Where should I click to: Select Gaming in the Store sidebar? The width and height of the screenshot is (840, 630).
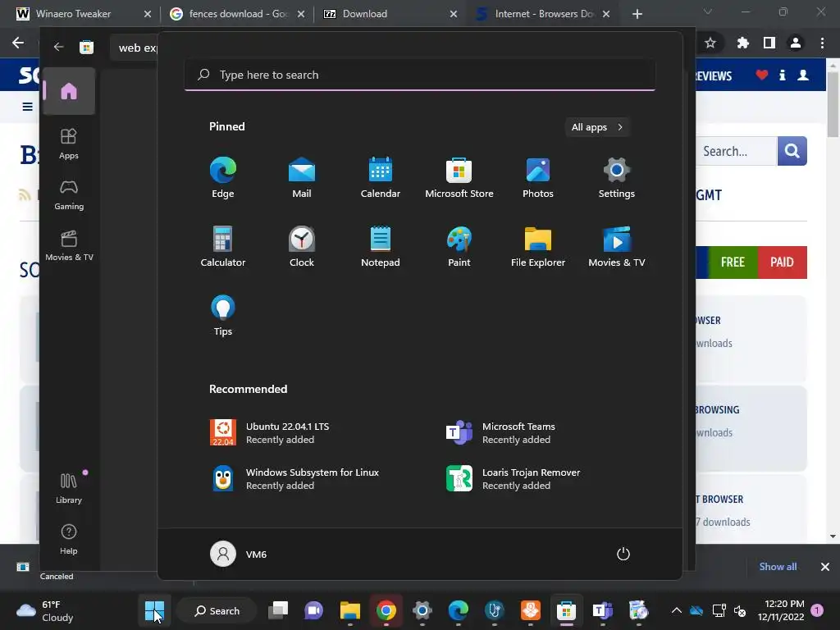[x=69, y=194]
